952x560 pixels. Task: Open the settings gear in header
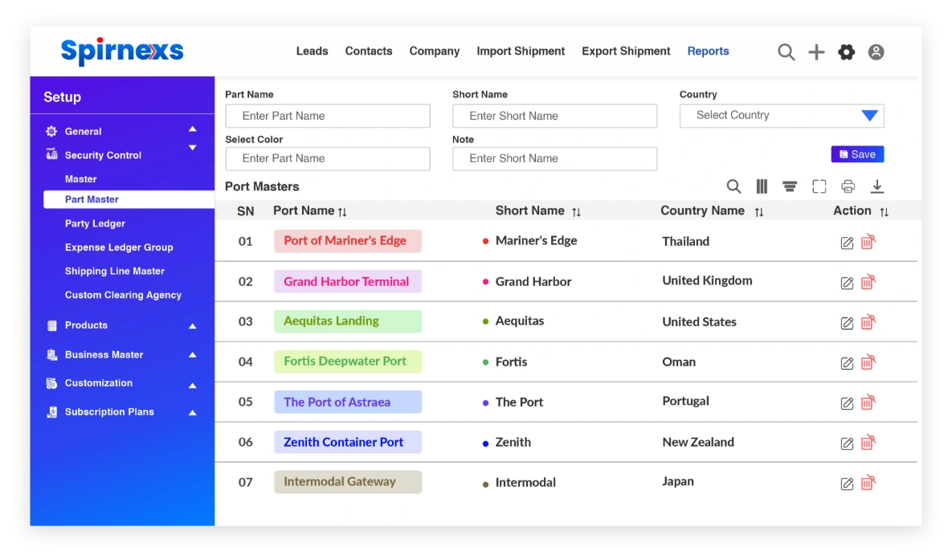[846, 52]
